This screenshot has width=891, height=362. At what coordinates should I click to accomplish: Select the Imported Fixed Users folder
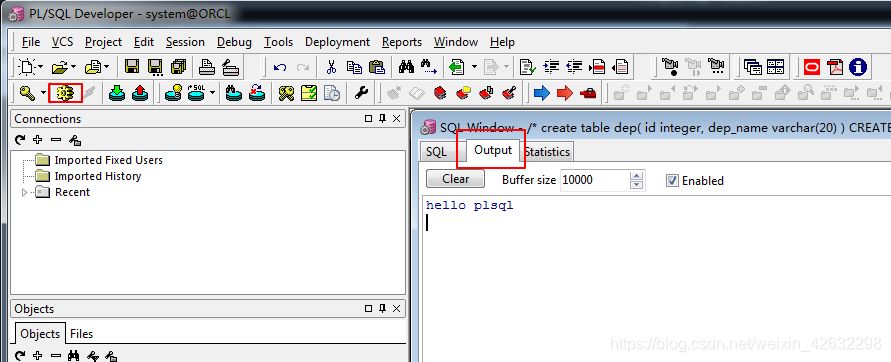pyautogui.click(x=109, y=160)
